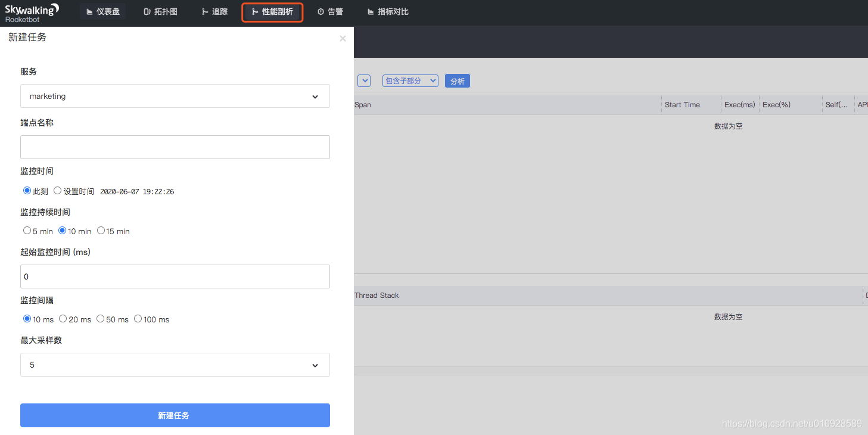Choose 10 min monitoring duration
Image resolution: width=868 pixels, height=435 pixels.
62,231
